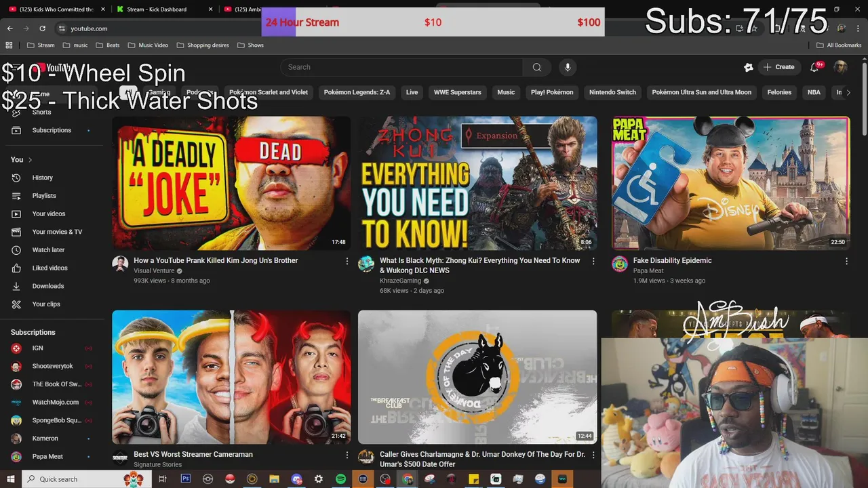This screenshot has height=488, width=868.
Task: Select the Music category chip
Action: click(506, 92)
